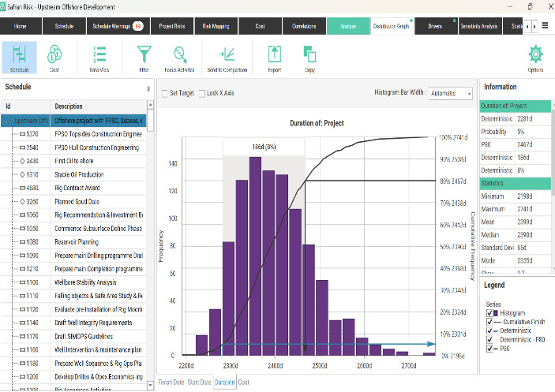Viewport: 555px width, 392px height.
Task: Open the Home tab
Action: [21, 26]
